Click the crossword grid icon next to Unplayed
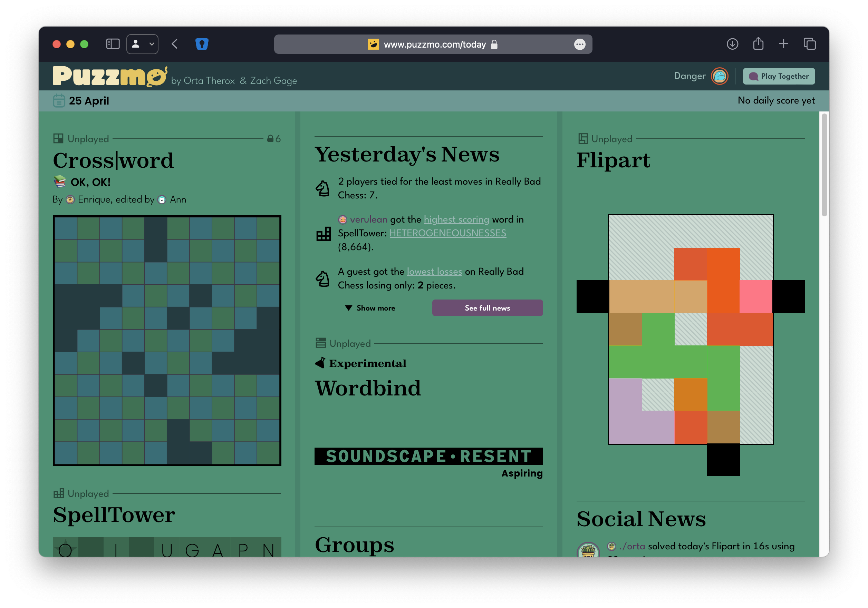The image size is (868, 608). (59, 139)
